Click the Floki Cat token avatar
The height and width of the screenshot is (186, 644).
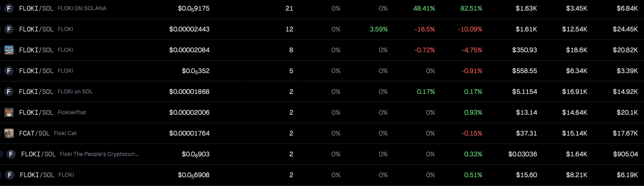9,133
